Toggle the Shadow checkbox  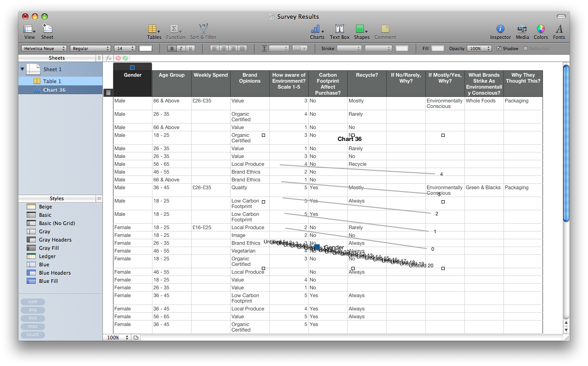coord(499,48)
